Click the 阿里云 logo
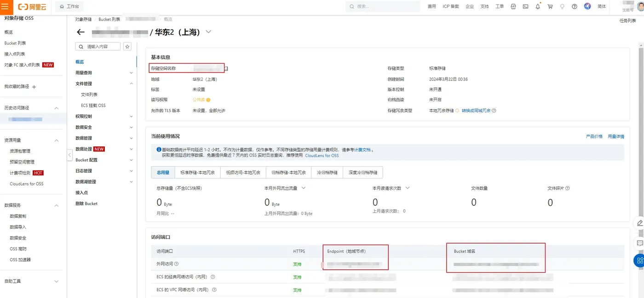Viewport: 644px width, 298px height. coord(31,6)
